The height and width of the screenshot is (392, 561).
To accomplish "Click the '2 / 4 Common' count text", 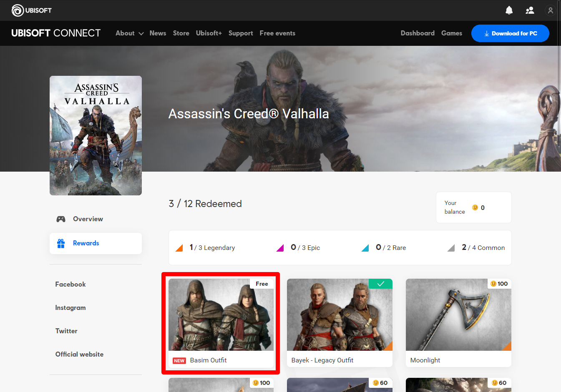I will [483, 247].
